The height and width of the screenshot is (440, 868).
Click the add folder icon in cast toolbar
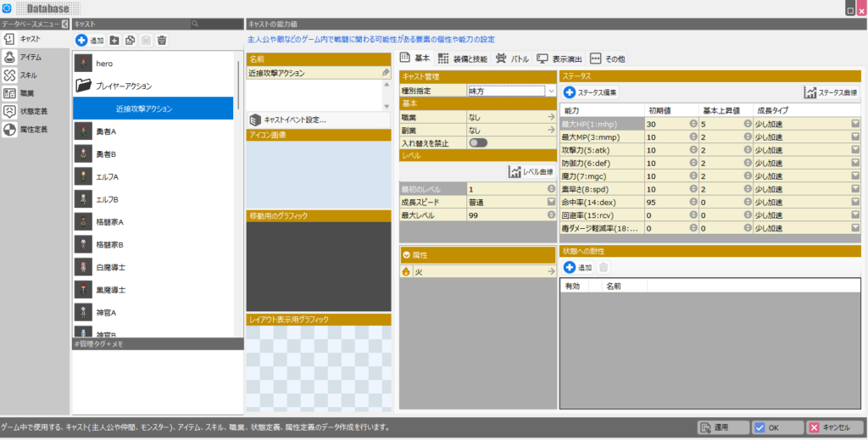114,40
